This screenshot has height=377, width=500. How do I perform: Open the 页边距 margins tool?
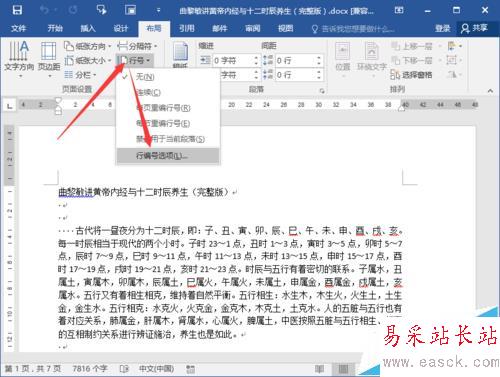(x=49, y=59)
